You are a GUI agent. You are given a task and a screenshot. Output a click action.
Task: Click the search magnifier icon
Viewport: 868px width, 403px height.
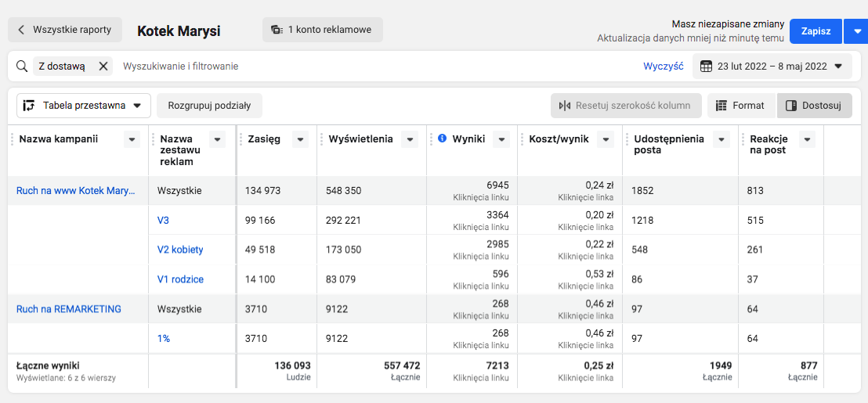pos(23,67)
